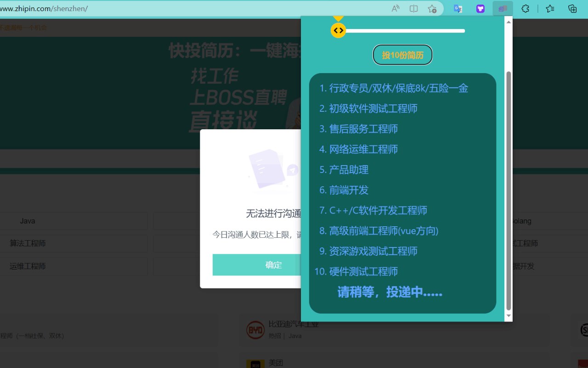Image resolution: width=588 pixels, height=368 pixels.
Task: Click the 请稍等，投递中 status text
Action: coord(390,292)
